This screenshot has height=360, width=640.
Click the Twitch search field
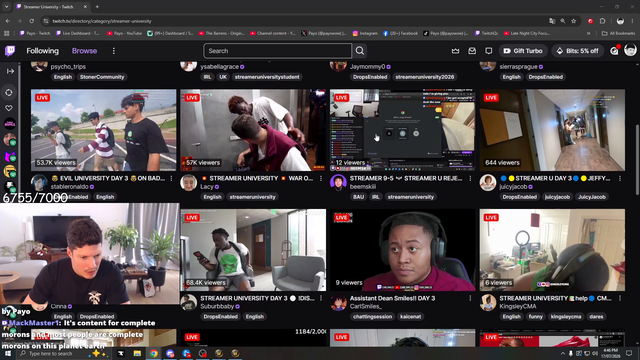278,51
